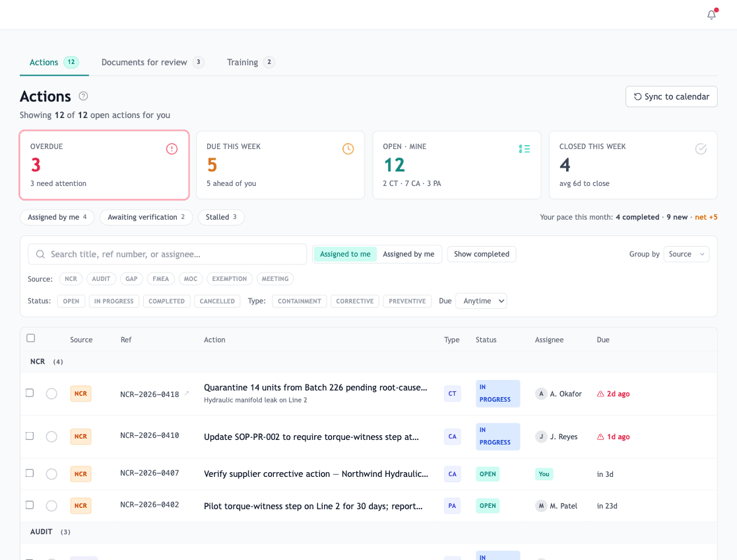Select Assigned by me segment in toolbar
Viewport: 737px width, 560px height.
click(x=408, y=254)
